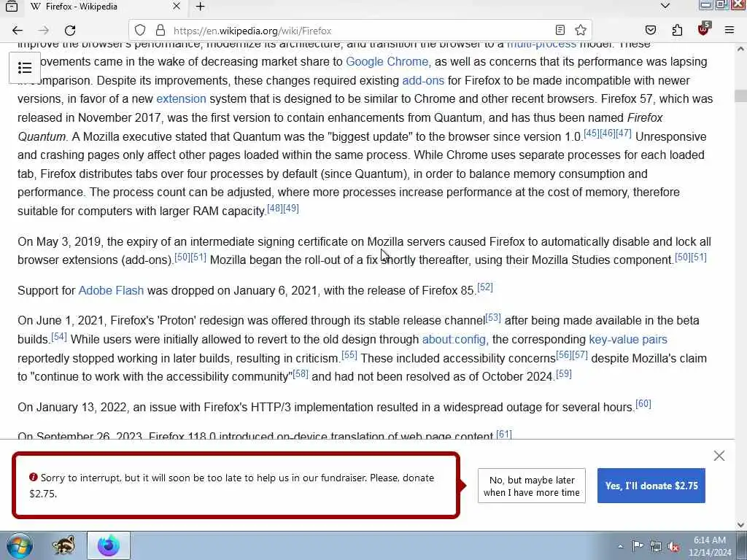Viewport: 747px width, 560px height.
Task: Jump to citation [56]
Action: click(x=564, y=355)
